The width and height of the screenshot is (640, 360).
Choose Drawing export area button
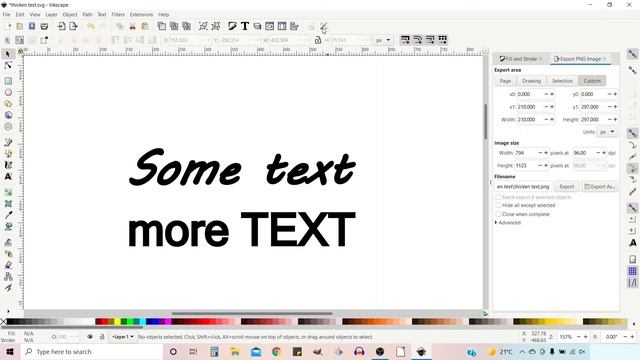point(531,81)
